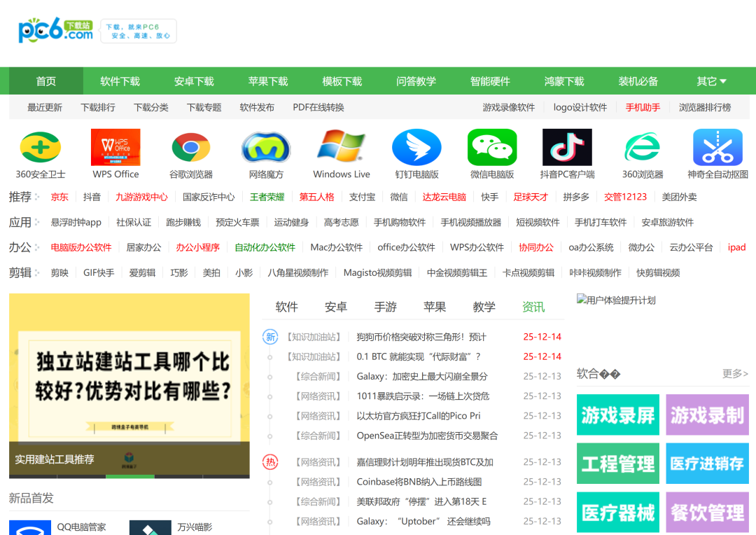The height and width of the screenshot is (535, 756).
Task: Open the 安卓下载 navigation item
Action: [194, 81]
